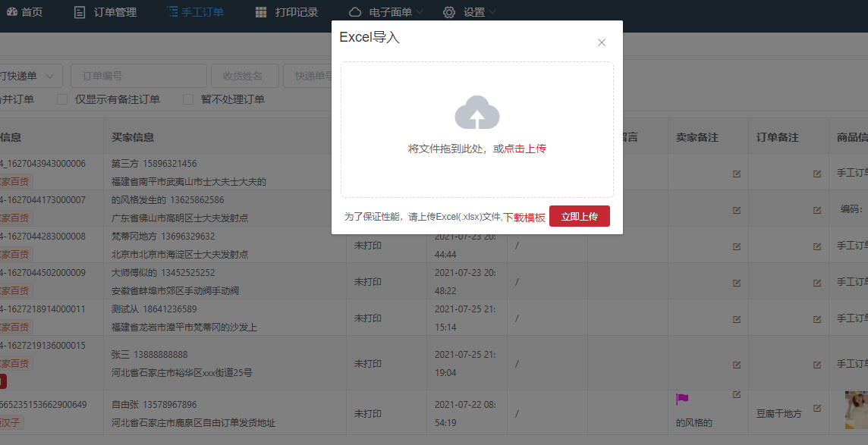
Task: Open 打印记录 from the navigation bar
Action: click(x=286, y=12)
